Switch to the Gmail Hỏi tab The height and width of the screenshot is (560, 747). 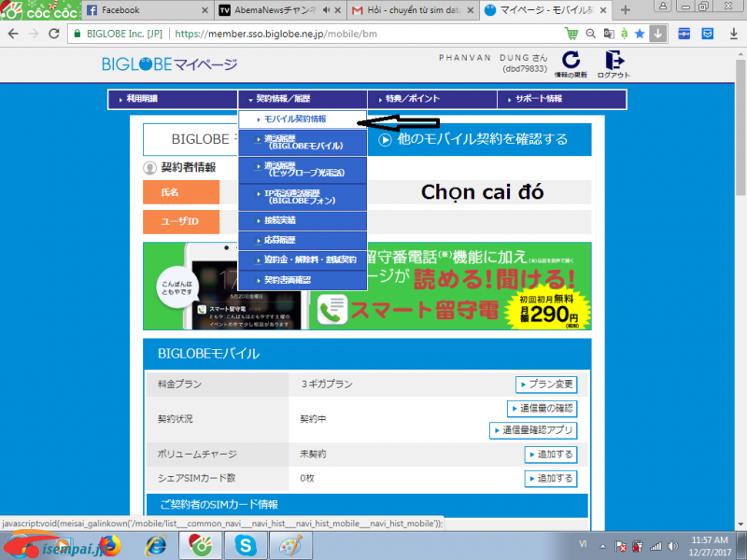click(x=412, y=10)
